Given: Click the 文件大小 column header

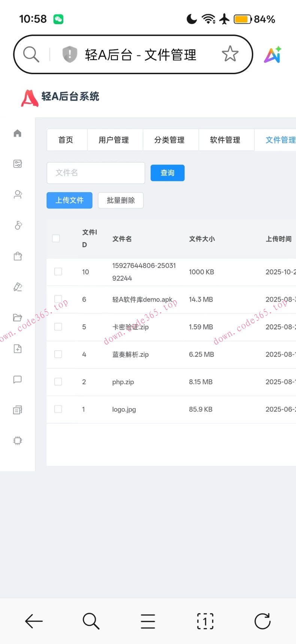Looking at the screenshot, I should [202, 239].
